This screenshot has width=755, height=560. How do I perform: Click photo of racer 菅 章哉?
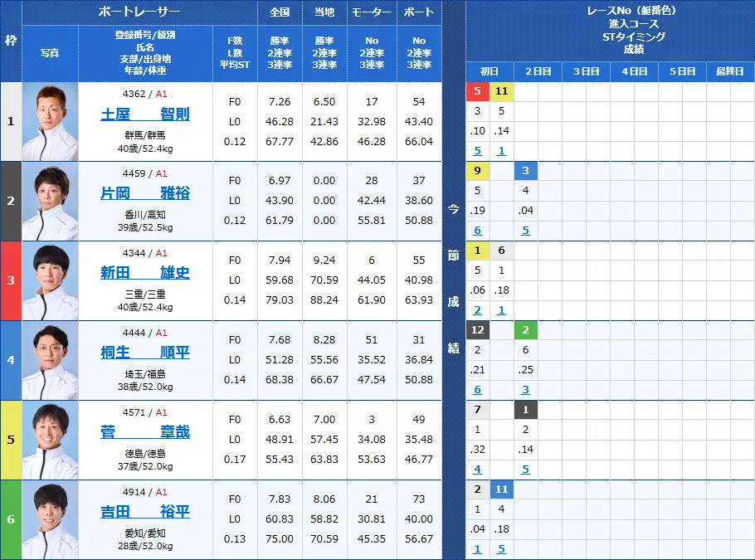coord(50,440)
